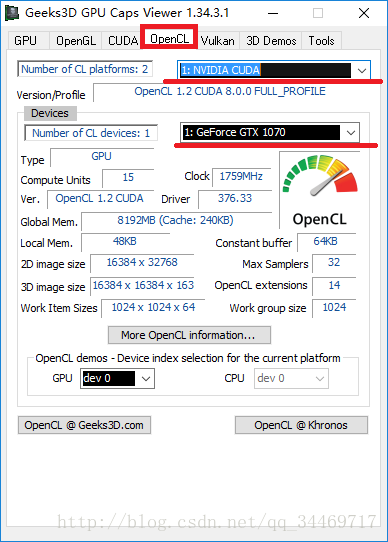This screenshot has height=542, width=388.
Task: Open OpenCL @ Khronos link button
Action: coord(301,425)
